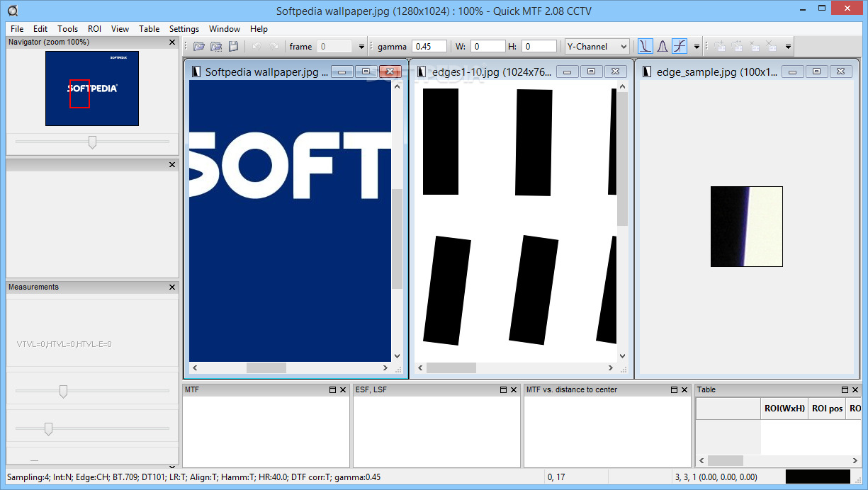Viewport: 868px width, 490px height.
Task: Click the save floppy disk icon
Action: 233,47
